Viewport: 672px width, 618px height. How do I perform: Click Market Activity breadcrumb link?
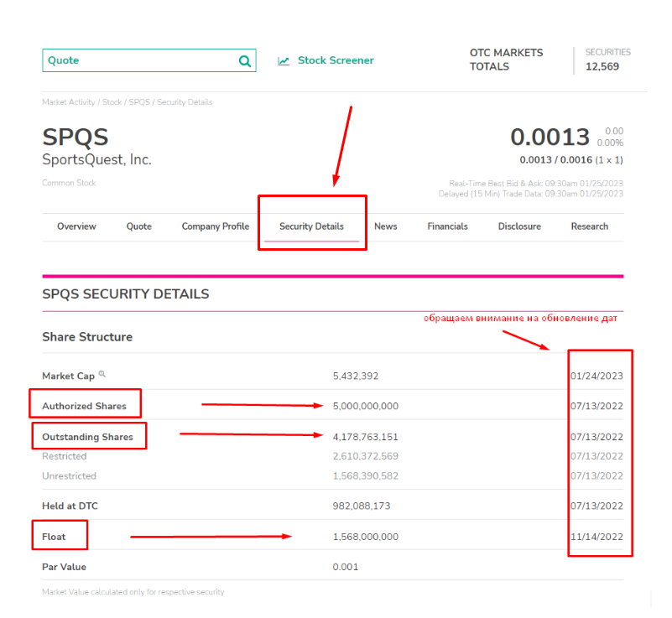tap(69, 102)
